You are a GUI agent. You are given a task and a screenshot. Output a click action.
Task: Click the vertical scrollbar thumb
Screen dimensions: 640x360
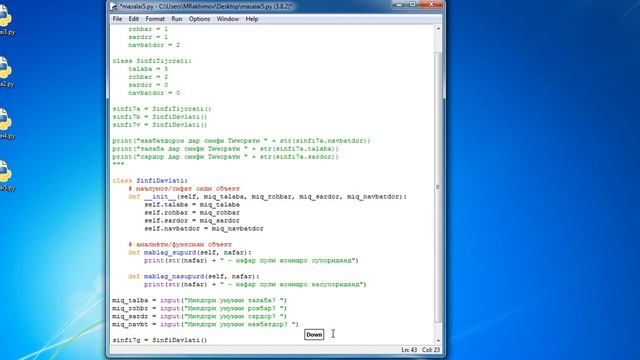(438, 187)
